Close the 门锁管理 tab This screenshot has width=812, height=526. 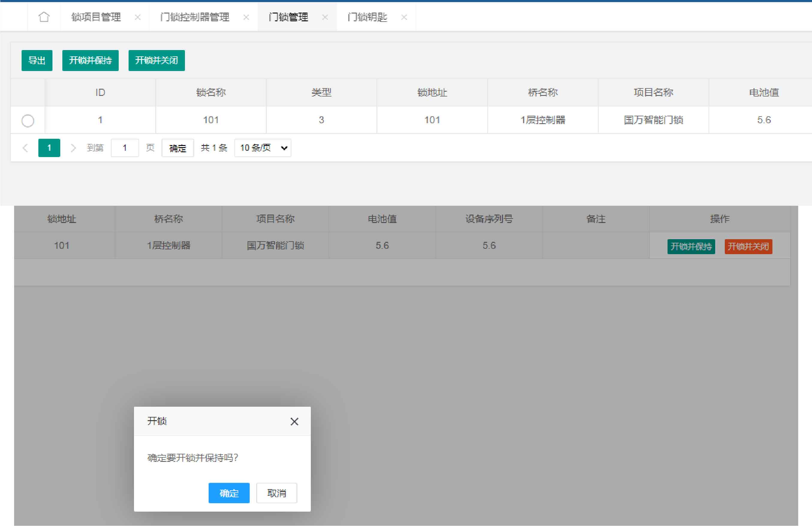pyautogui.click(x=325, y=17)
